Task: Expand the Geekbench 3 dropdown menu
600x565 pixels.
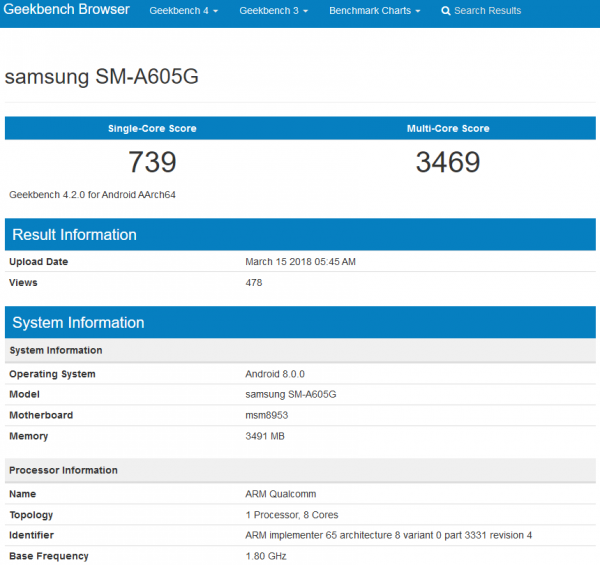Action: tap(274, 11)
